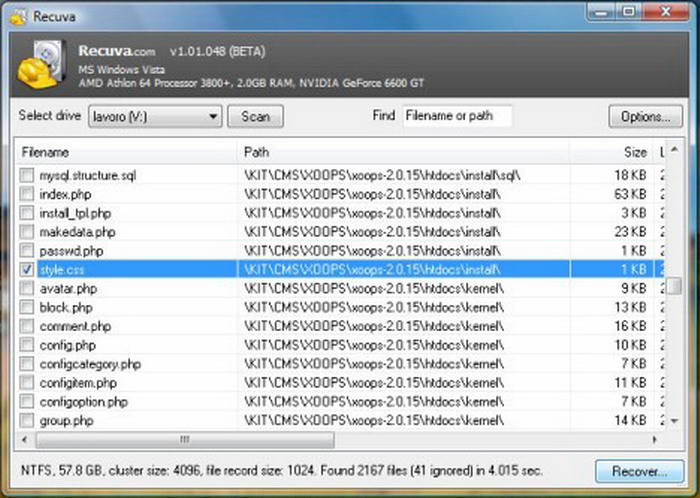Mark the comment.php checkbox
Viewport: 700px width, 498px height.
click(27, 326)
